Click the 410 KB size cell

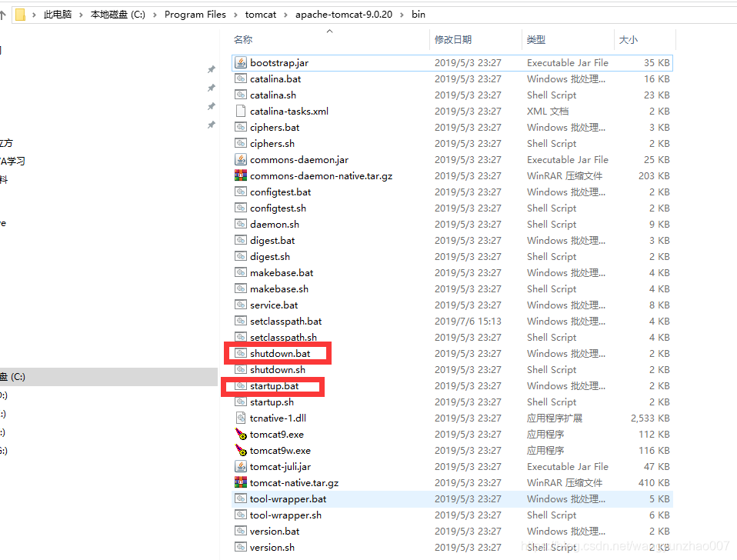(x=654, y=482)
